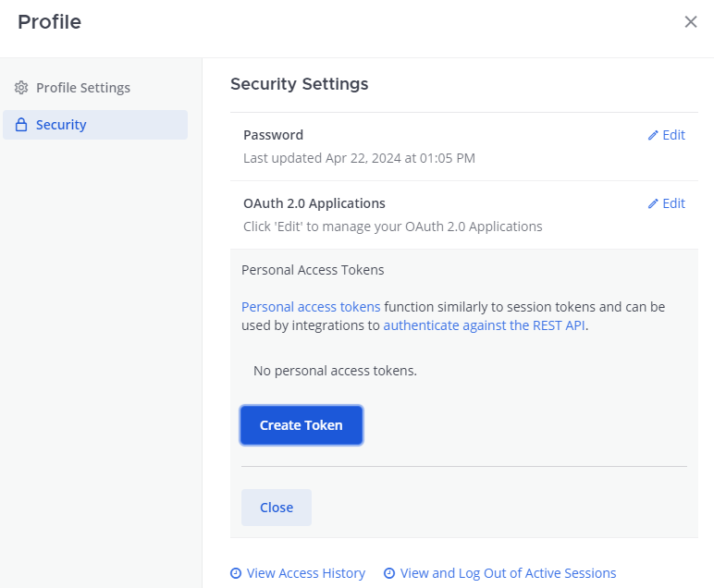Screen dimensions: 714x588
Task: Click the 'Click Edit to manage' description
Action: click(392, 227)
